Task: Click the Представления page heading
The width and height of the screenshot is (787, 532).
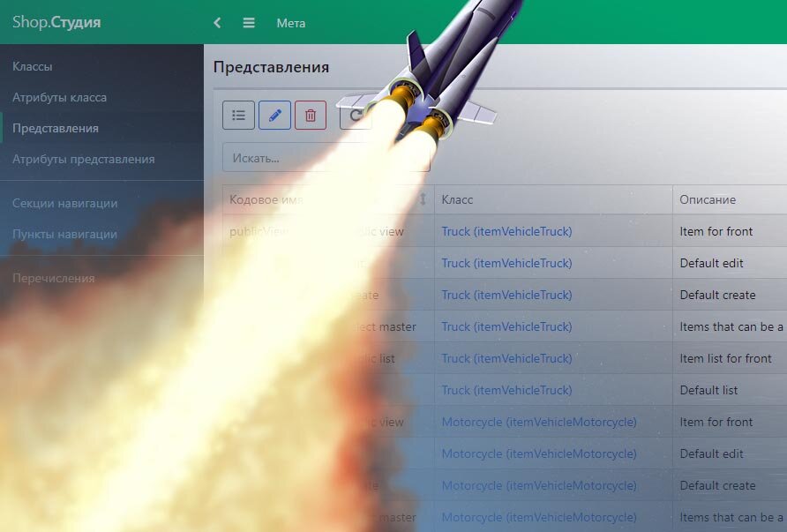Action: (271, 67)
